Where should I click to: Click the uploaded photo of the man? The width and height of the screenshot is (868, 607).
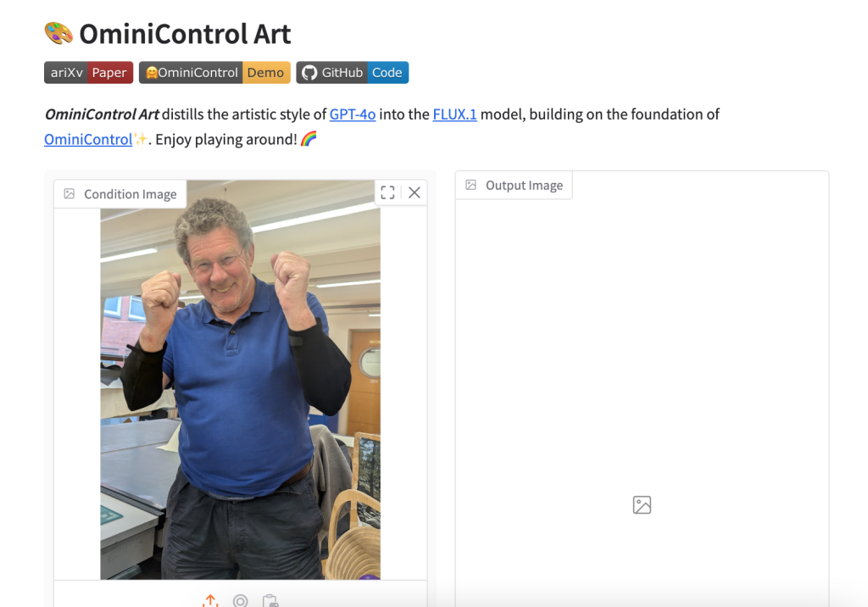pos(240,380)
